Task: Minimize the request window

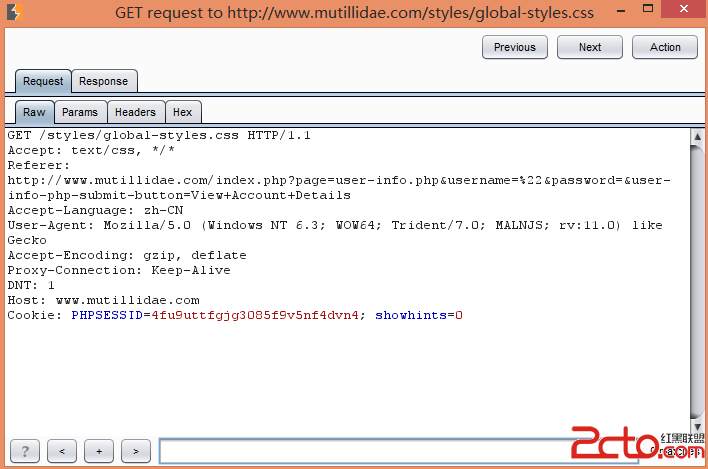Action: [x=621, y=10]
